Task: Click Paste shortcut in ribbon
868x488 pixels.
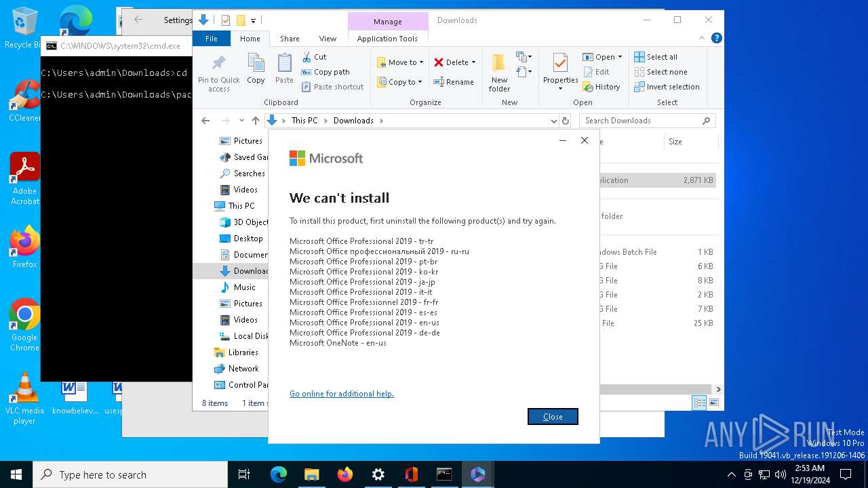Action: pos(332,87)
